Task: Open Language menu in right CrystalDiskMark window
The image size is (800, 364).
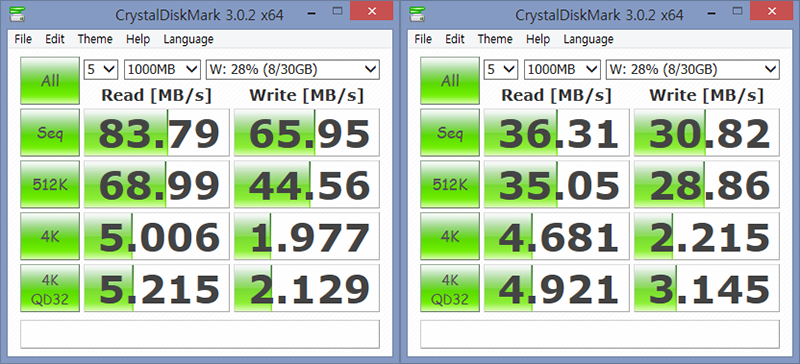Action: 588,39
